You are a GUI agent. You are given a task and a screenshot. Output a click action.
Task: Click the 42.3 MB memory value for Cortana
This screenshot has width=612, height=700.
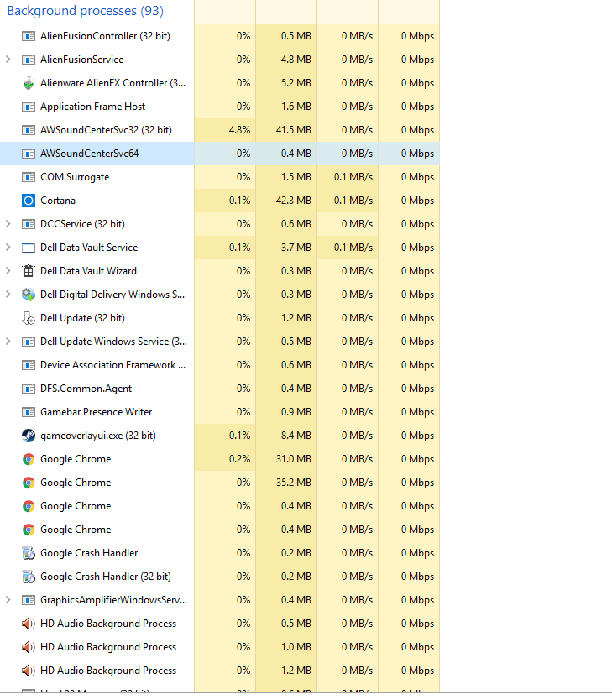(x=294, y=201)
